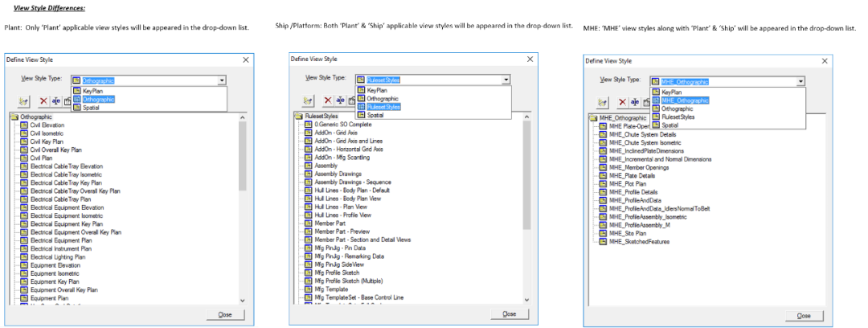Select MHE_InclinedPlateDimensions item
This screenshot has height=328, width=868.
(646, 150)
